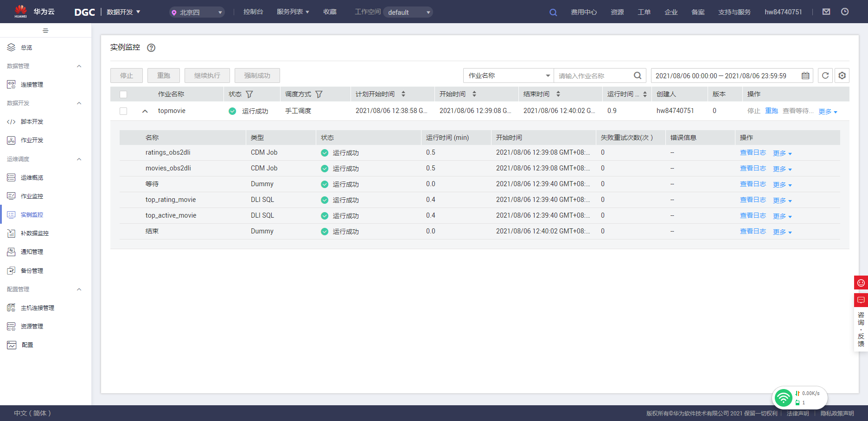
Task: Collapse the 数据管理 section
Action: (79, 66)
